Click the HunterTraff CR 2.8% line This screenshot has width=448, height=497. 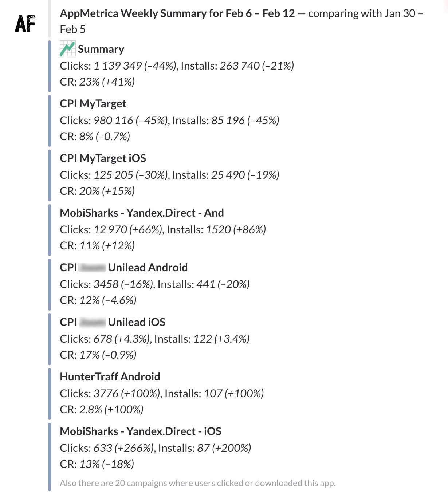[102, 410]
